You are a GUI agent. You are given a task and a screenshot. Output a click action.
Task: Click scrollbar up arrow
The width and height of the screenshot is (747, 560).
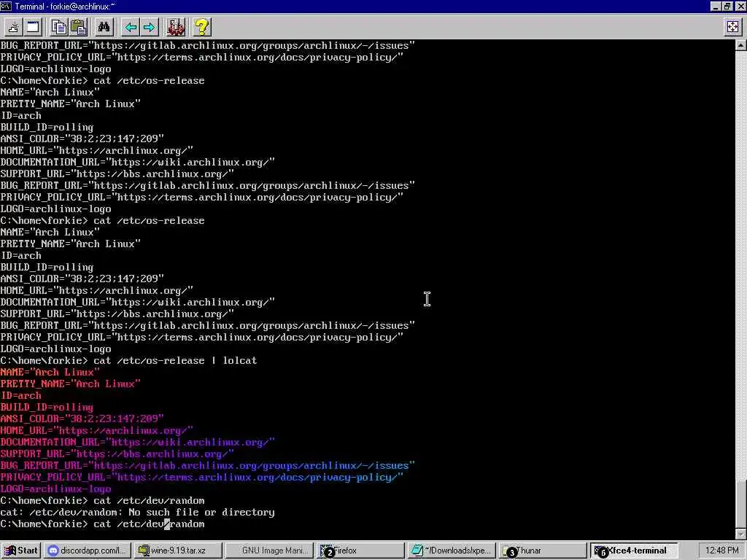[x=741, y=45]
